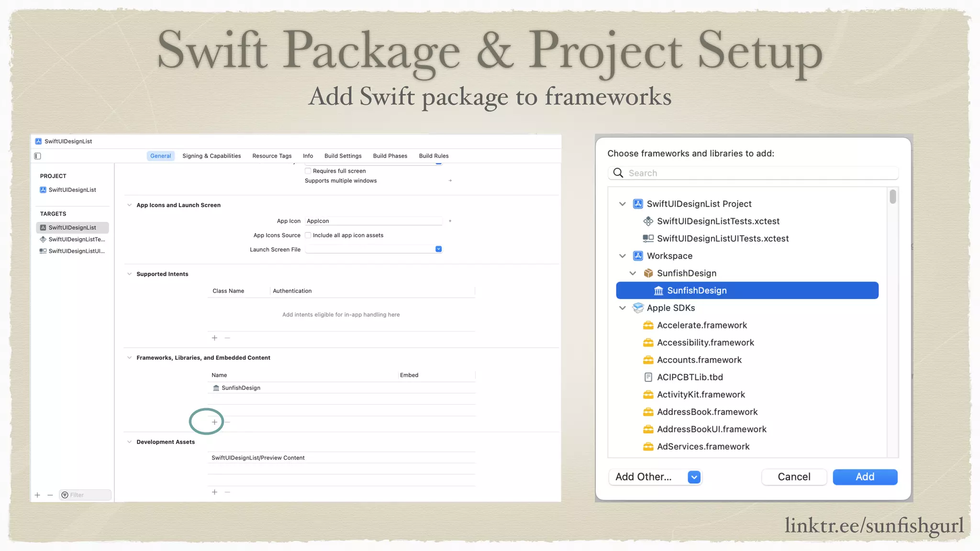Click Name column header in frameworks table
The width and height of the screenshot is (980, 551).
click(219, 375)
